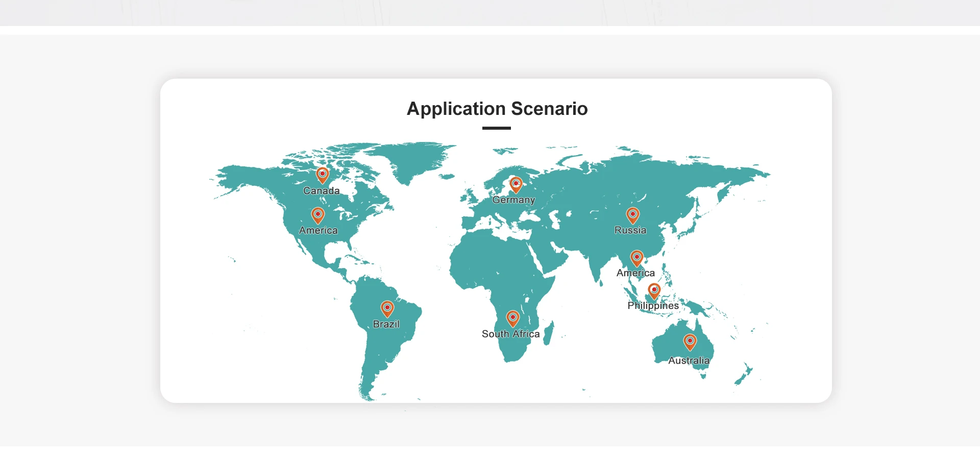Click the America label beneath Russia
This screenshot has width=980, height=455.
click(635, 273)
